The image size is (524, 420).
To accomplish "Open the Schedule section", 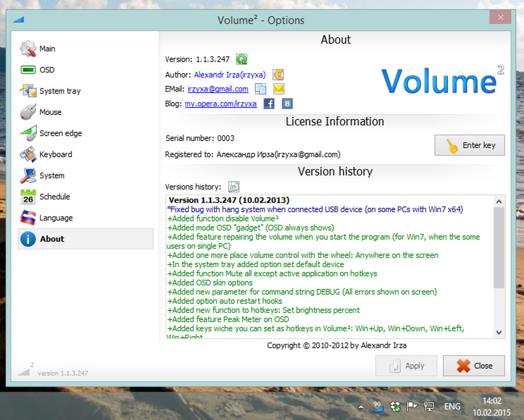I will 86,196.
